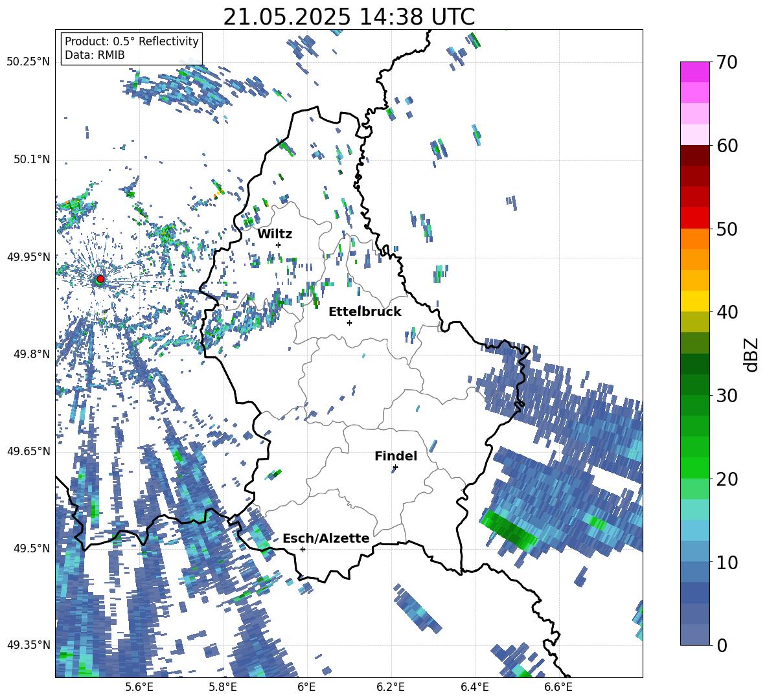Viewport: 767px width, 700px height.
Task: Click the 50.1°N latitude label
Action: point(32,159)
